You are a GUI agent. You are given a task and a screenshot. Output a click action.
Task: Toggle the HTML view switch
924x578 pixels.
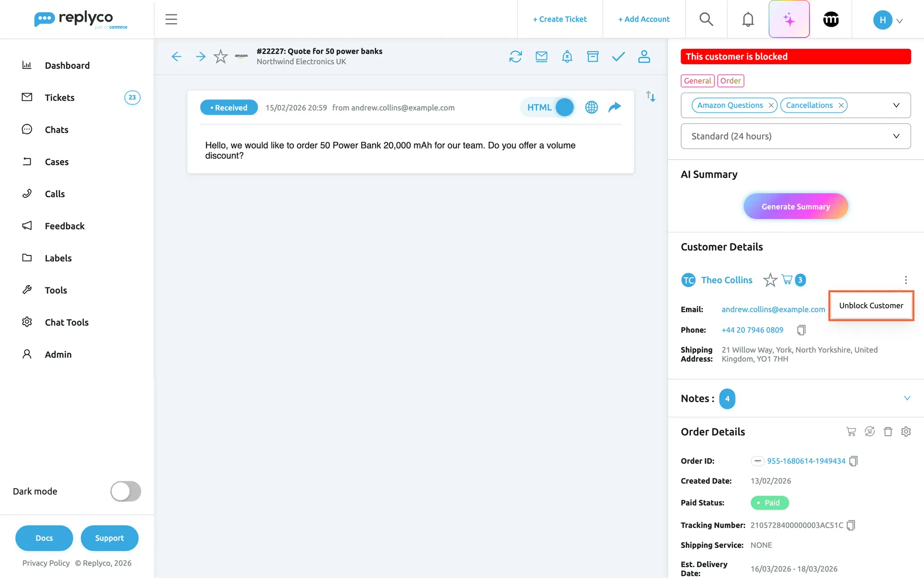[x=563, y=107]
